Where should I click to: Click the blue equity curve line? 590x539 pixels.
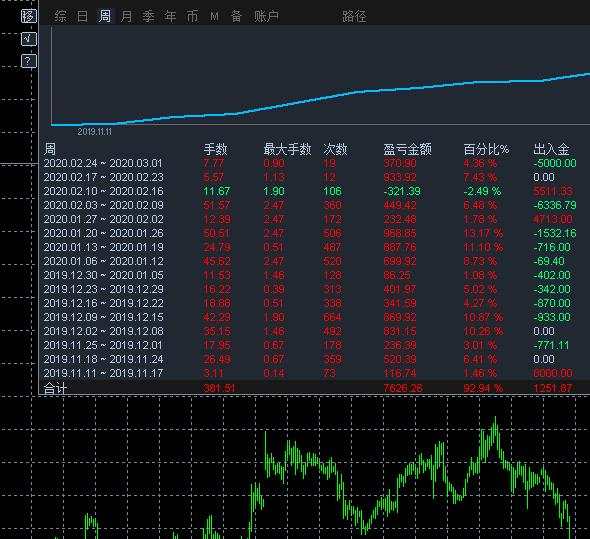click(x=320, y=99)
